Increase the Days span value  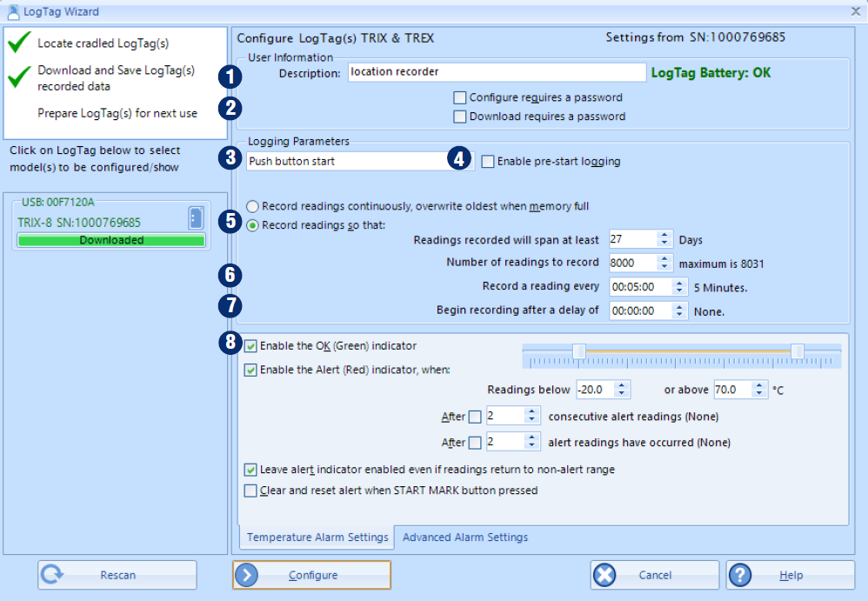[x=664, y=235]
